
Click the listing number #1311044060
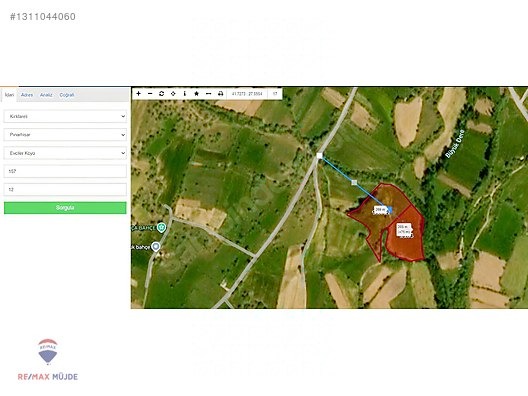[43, 16]
